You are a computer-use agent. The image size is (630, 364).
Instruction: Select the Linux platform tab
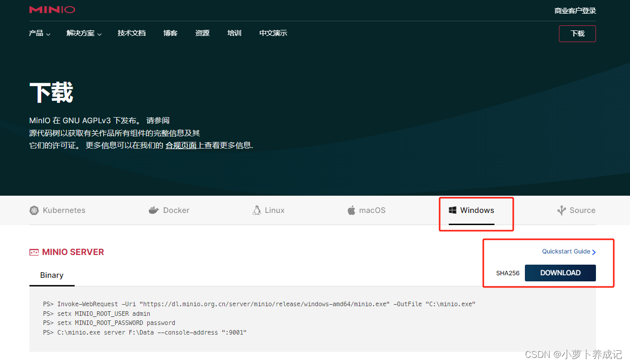click(269, 210)
